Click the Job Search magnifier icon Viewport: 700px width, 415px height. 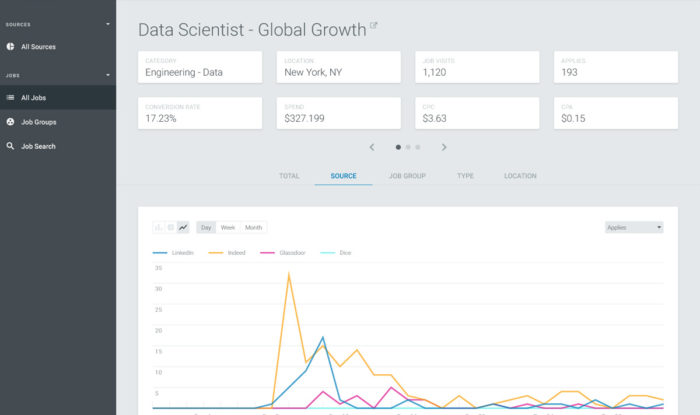[10, 146]
